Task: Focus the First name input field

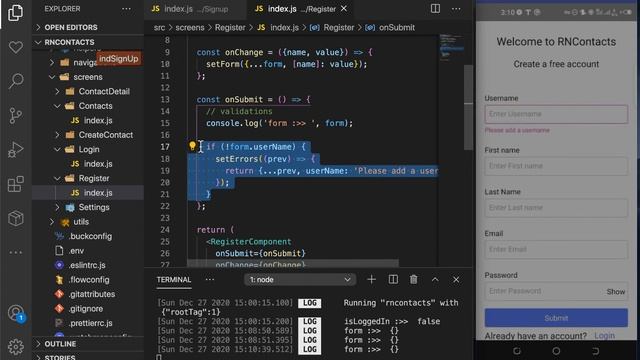Action: [x=556, y=166]
